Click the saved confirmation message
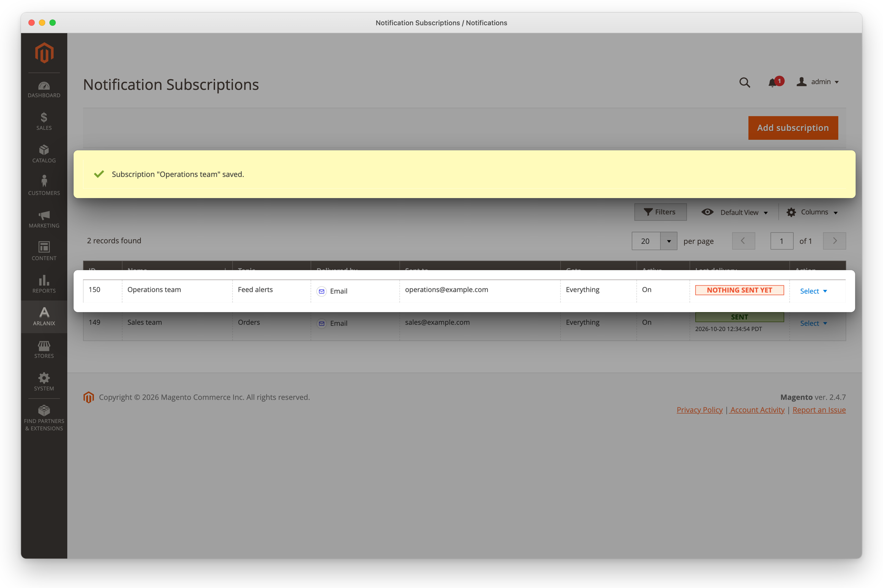Image resolution: width=883 pixels, height=588 pixels. [x=465, y=174]
